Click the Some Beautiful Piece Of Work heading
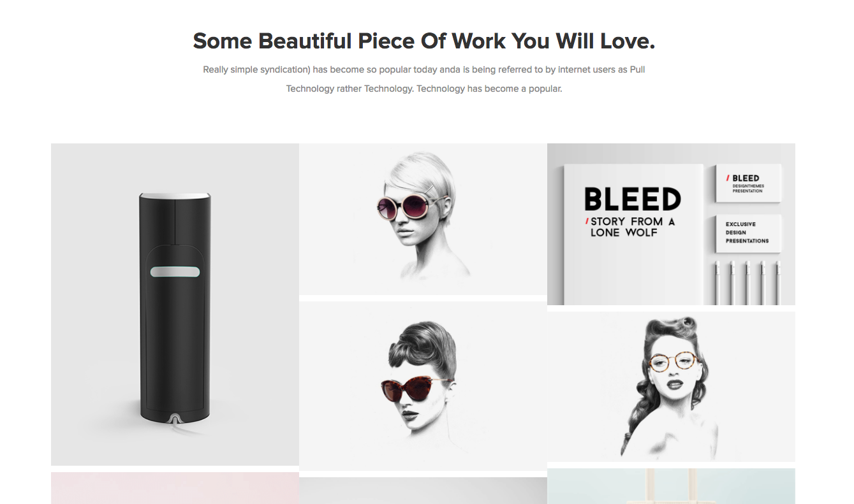Screen dimensions: 854x504 pyautogui.click(x=424, y=41)
